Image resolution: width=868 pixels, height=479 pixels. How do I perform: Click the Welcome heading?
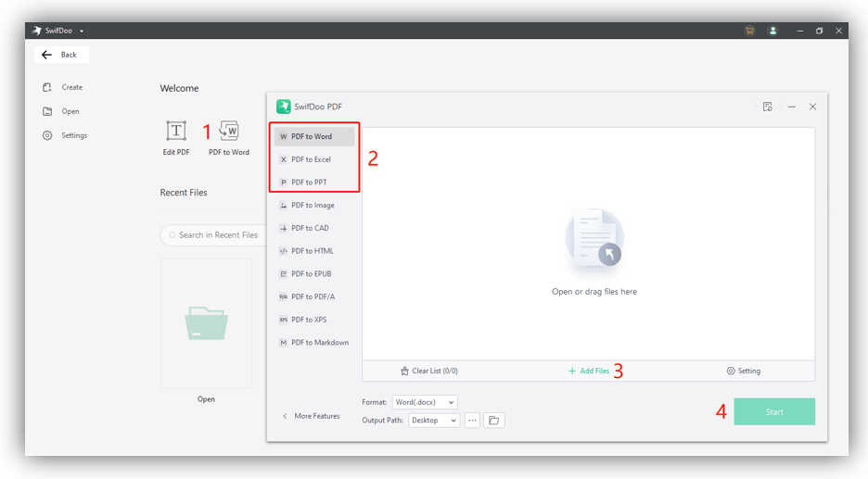[179, 89]
